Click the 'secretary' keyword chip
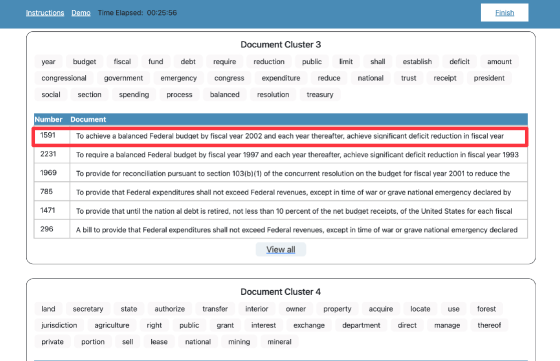This screenshot has width=560, height=361. (88, 309)
